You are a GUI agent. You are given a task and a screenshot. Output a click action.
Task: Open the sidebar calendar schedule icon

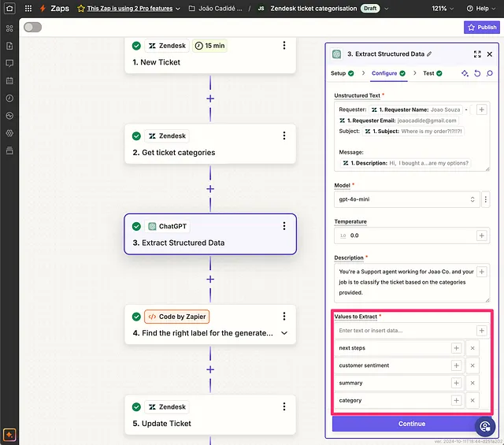coord(9,80)
